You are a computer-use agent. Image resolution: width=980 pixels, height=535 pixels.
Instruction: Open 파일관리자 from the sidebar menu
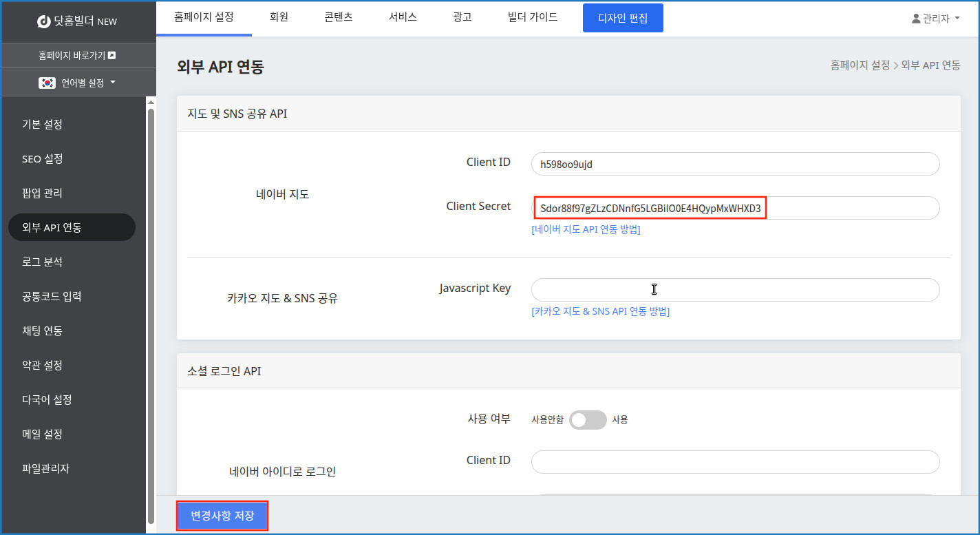pyautogui.click(x=45, y=469)
